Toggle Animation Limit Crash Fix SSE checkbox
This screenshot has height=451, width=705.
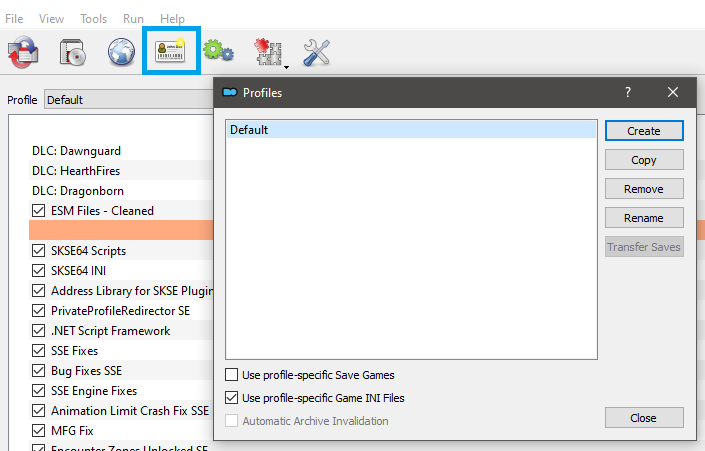coord(39,411)
